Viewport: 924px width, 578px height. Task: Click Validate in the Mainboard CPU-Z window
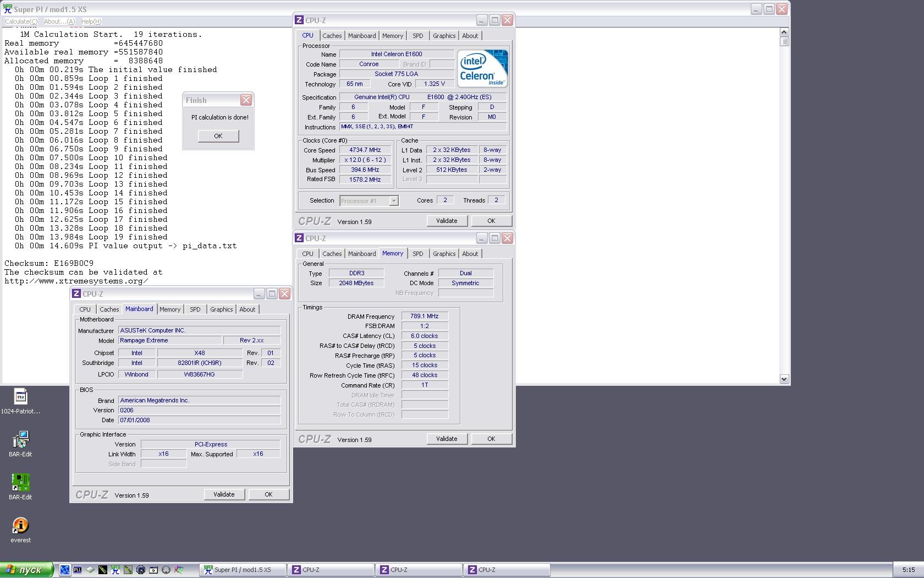(224, 494)
